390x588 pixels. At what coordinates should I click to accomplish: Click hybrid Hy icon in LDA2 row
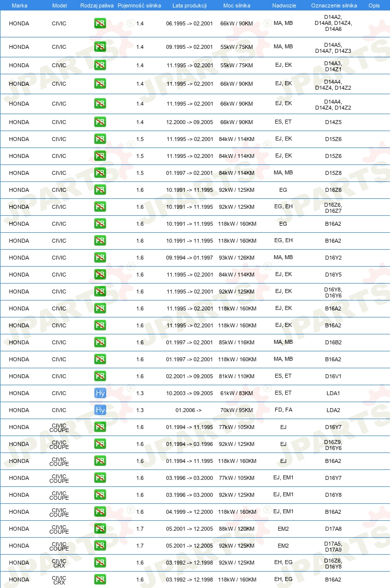tap(100, 410)
